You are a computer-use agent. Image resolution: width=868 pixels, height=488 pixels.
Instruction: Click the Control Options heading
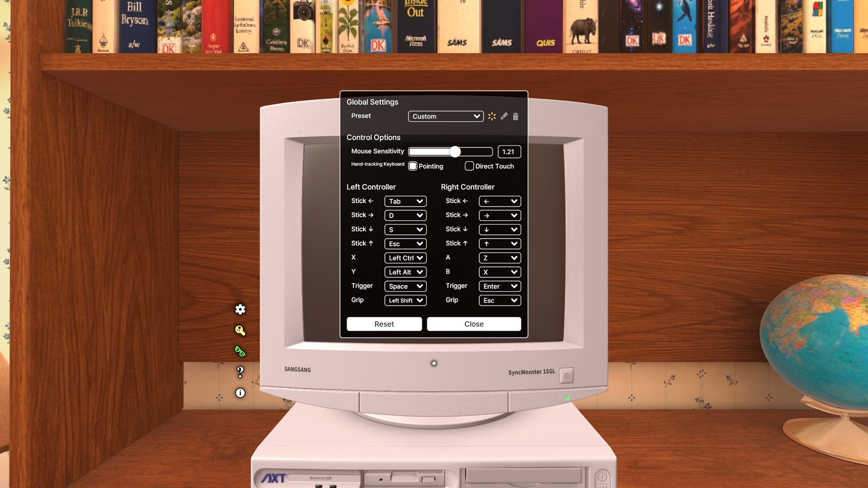click(373, 137)
